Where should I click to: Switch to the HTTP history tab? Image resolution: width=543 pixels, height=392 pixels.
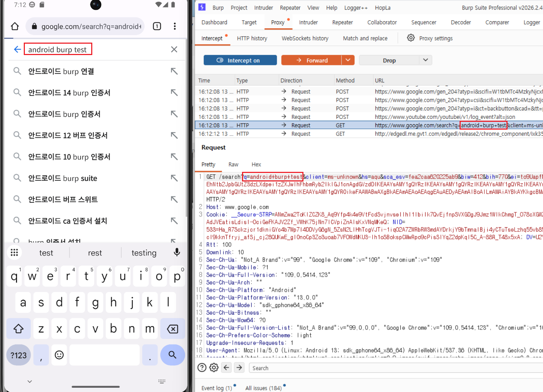coord(252,38)
